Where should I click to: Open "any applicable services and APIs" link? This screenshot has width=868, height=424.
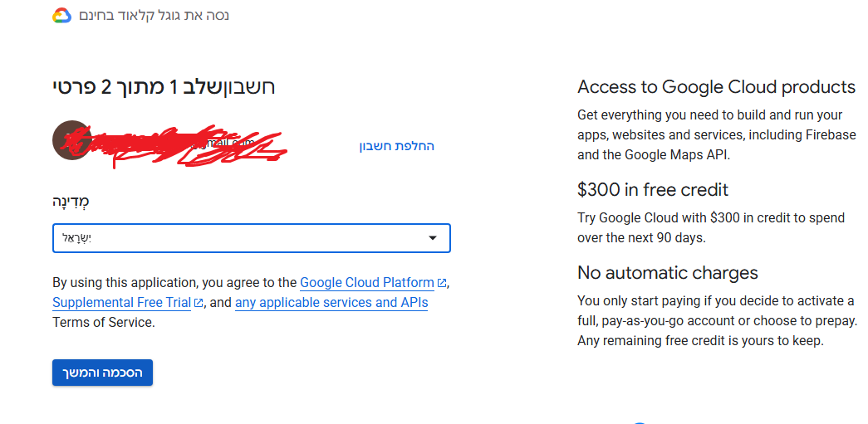tap(331, 303)
